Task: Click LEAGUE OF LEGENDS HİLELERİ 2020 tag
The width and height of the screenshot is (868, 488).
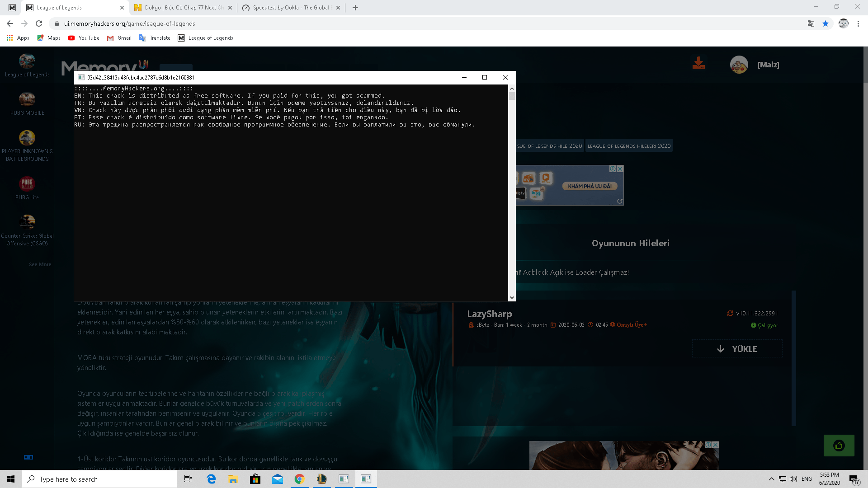Action: [x=629, y=145]
